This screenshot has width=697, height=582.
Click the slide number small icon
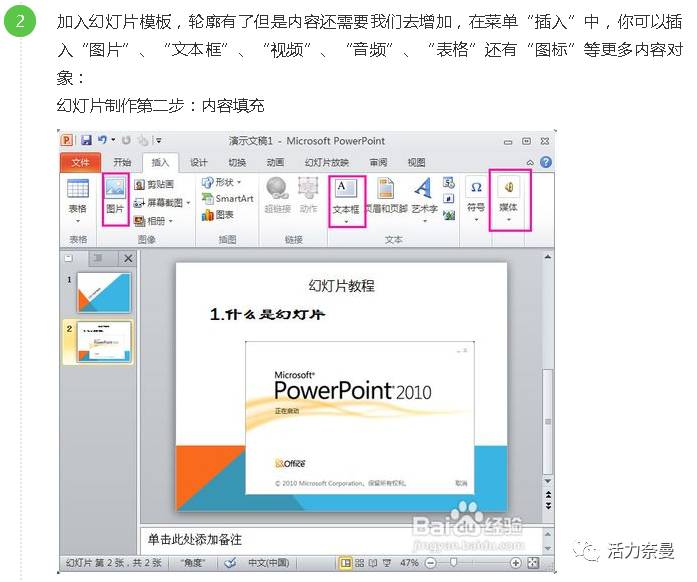tap(449, 199)
